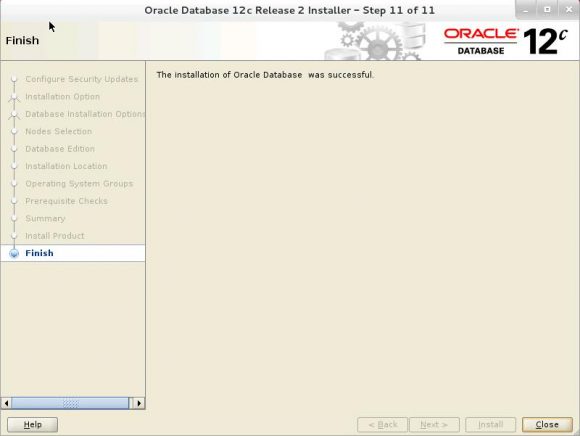Click the Nodes Selection step bullet
Screen dimensions: 580x436
coord(14,131)
